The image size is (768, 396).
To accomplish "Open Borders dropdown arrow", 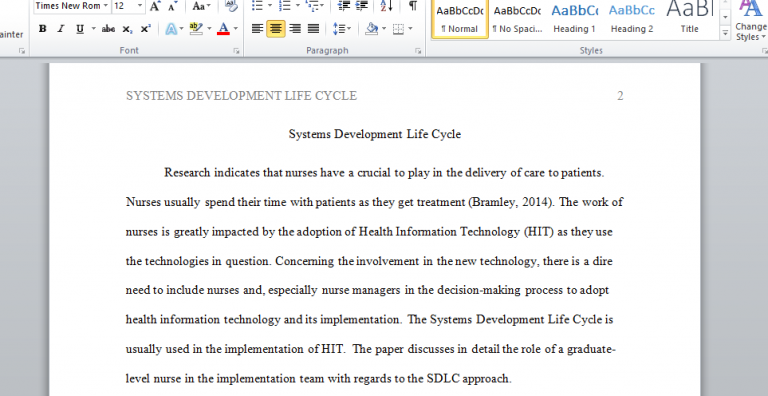I will point(410,29).
